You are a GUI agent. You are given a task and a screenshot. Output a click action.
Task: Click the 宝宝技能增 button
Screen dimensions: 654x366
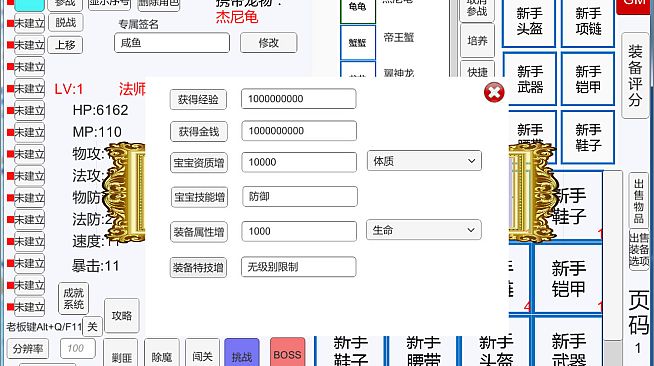pos(199,197)
